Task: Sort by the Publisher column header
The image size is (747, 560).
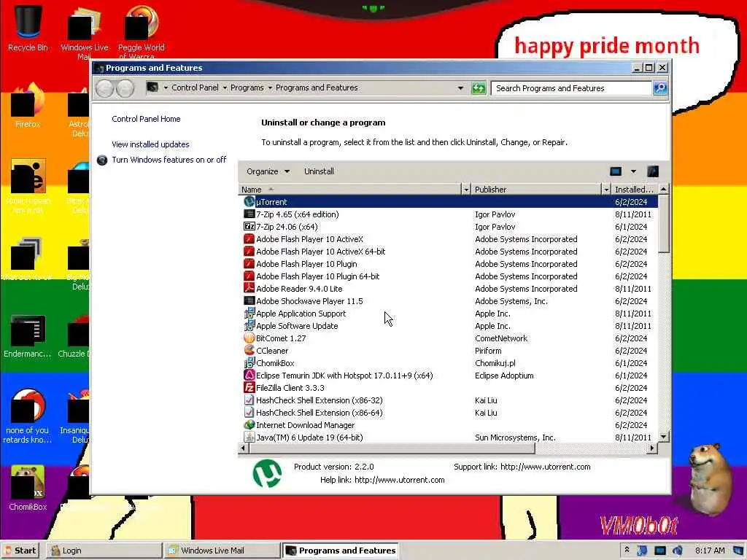Action: click(537, 190)
